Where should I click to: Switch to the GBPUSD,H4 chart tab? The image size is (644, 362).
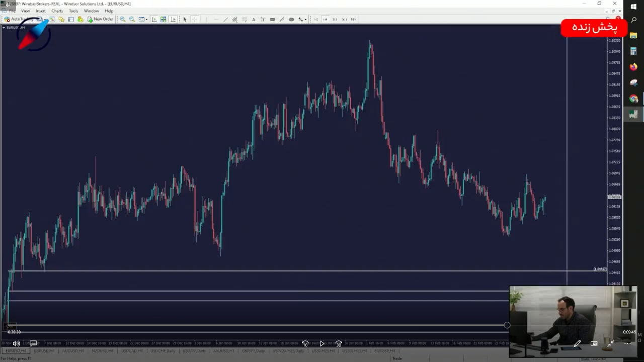point(44,351)
